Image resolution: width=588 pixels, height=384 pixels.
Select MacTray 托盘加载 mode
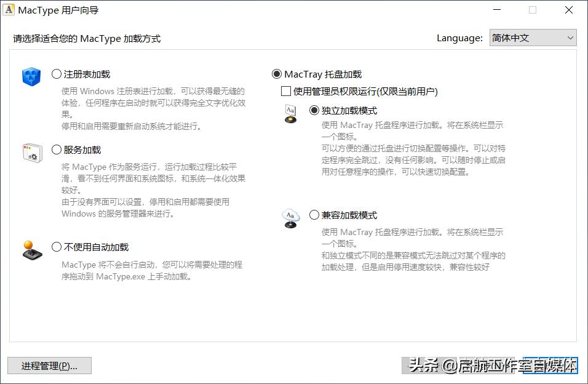click(x=276, y=74)
